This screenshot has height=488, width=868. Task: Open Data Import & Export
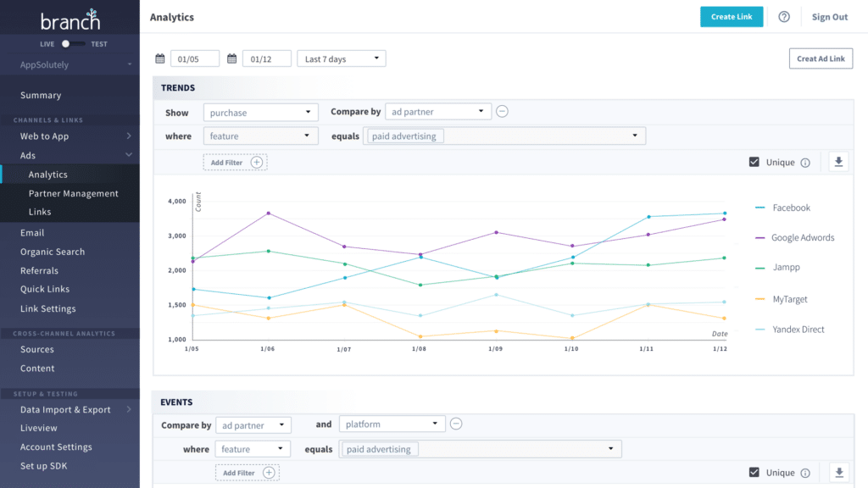(65, 409)
